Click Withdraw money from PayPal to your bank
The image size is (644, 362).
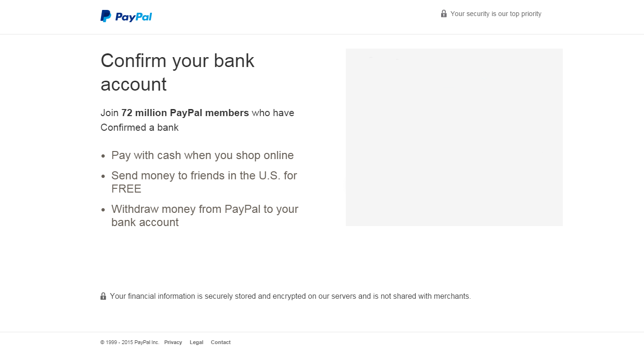coord(205,215)
